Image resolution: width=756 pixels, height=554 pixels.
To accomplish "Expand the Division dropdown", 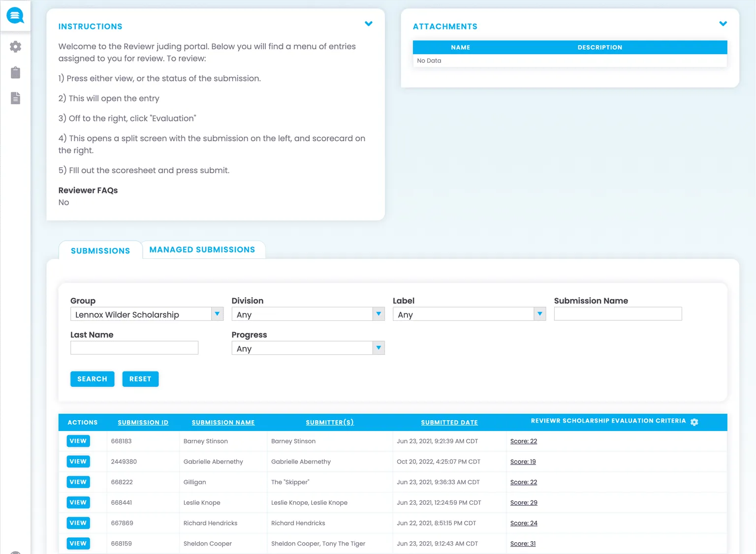I will point(308,314).
